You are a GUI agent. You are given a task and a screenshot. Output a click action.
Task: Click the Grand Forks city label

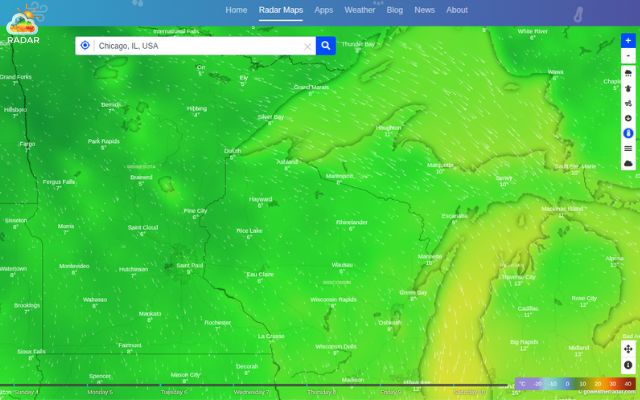pos(16,77)
